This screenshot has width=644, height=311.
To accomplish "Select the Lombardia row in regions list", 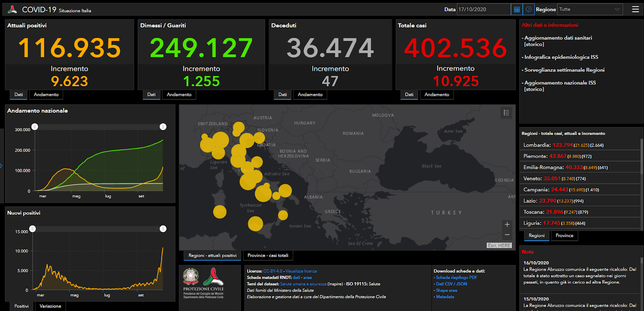I will pos(580,145).
